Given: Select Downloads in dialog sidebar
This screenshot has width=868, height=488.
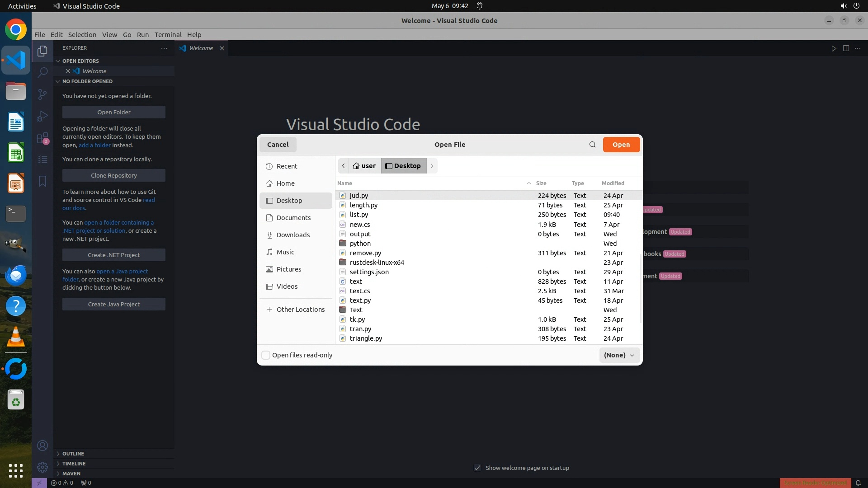Looking at the screenshot, I should [x=293, y=235].
